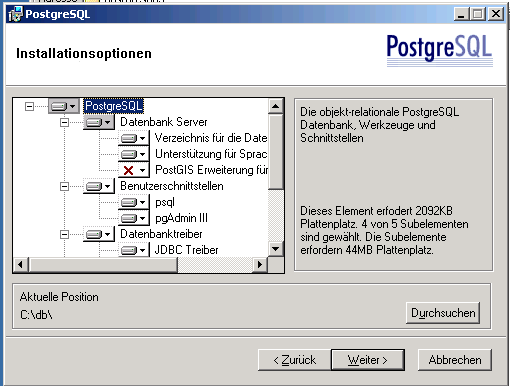
Task: Collapse the Benutzerschnittstellen branch
Action: click(64, 186)
